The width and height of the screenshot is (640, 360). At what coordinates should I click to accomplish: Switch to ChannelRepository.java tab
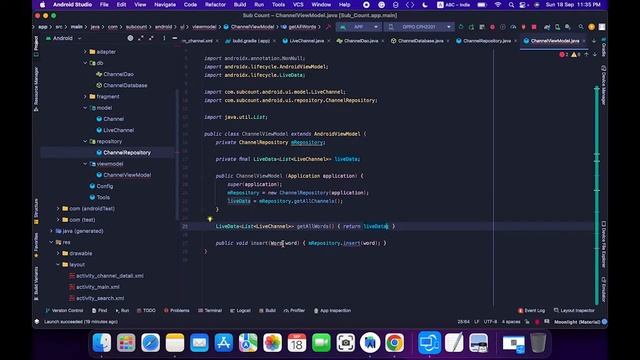(x=487, y=41)
